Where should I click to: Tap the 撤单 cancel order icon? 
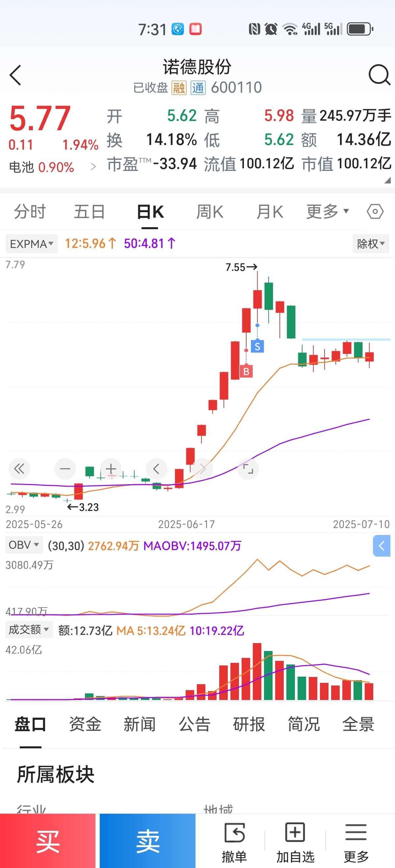pyautogui.click(x=234, y=842)
